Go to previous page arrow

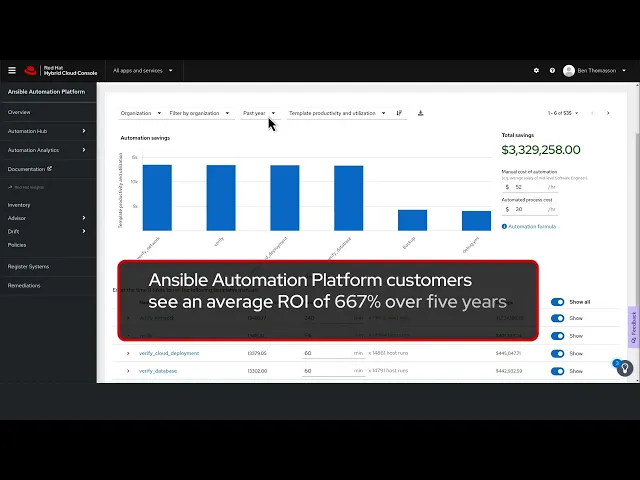(592, 113)
